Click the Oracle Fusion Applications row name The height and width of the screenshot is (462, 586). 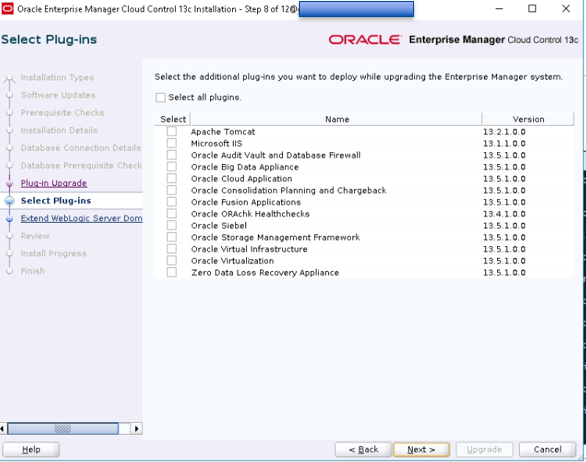pyautogui.click(x=246, y=202)
